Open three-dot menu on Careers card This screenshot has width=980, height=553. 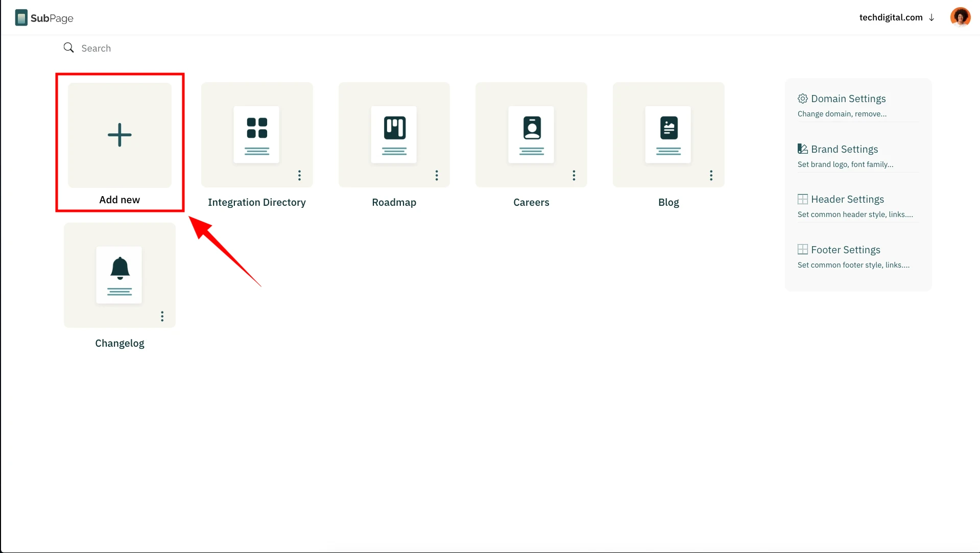(574, 176)
